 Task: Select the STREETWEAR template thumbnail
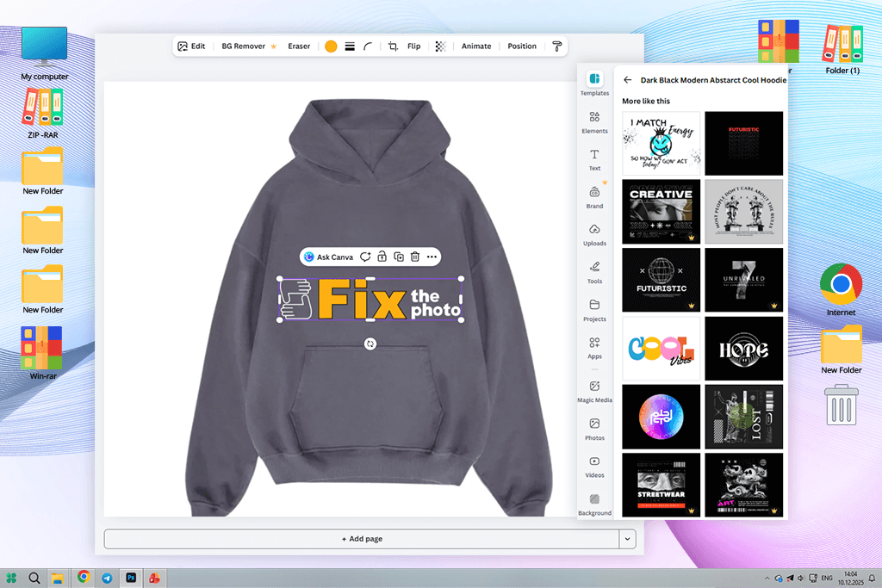[661, 486]
